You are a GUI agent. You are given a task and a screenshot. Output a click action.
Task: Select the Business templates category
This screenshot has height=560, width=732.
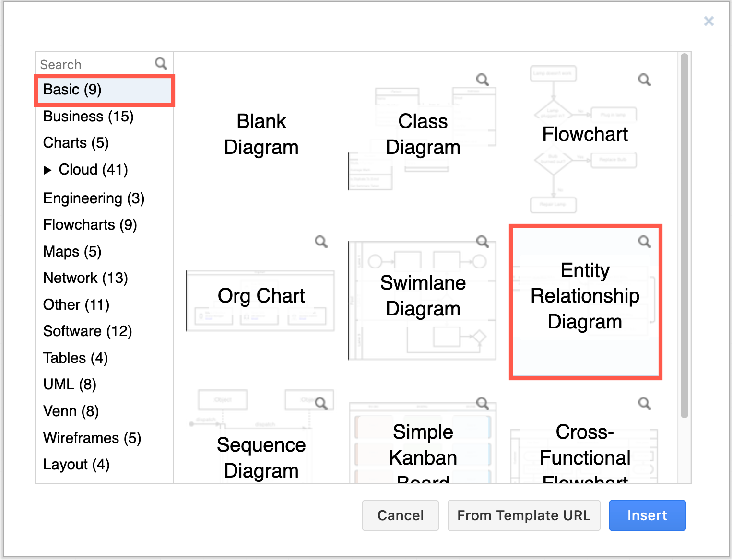pyautogui.click(x=88, y=116)
